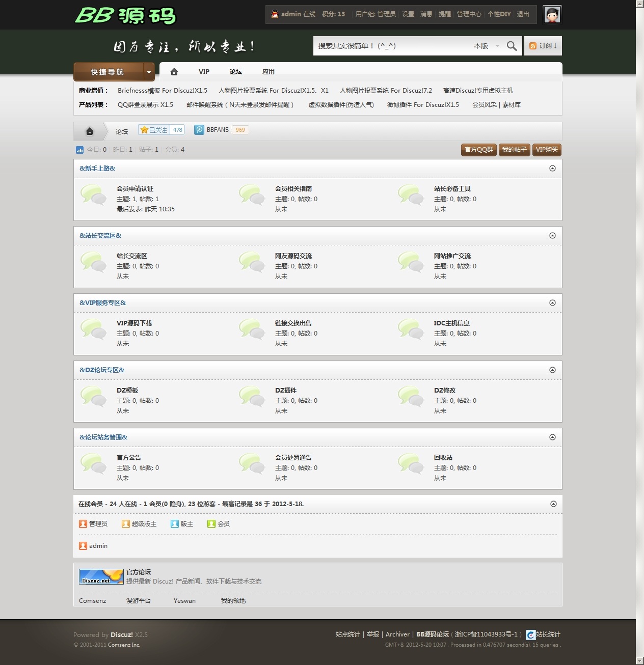Click the 举报 footer link

373,634
